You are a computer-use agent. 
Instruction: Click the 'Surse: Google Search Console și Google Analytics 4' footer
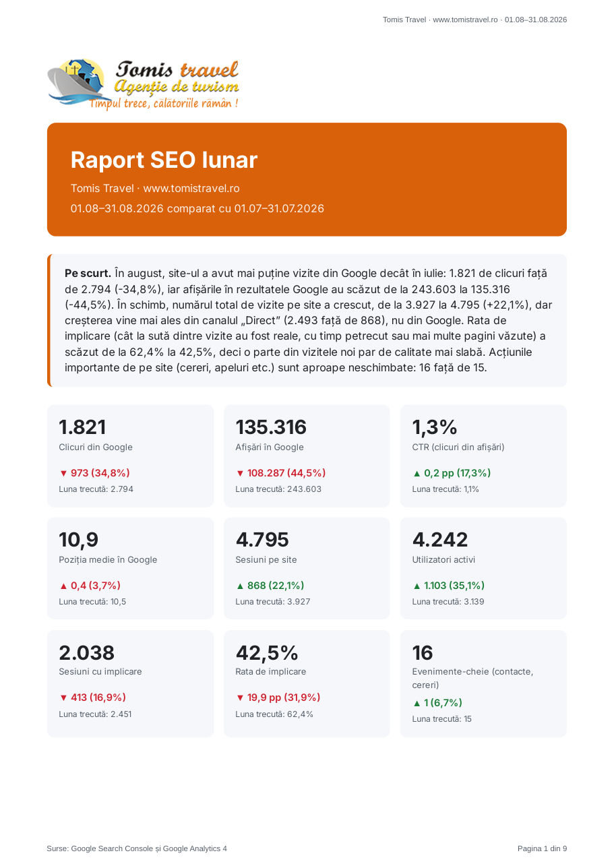click(137, 848)
